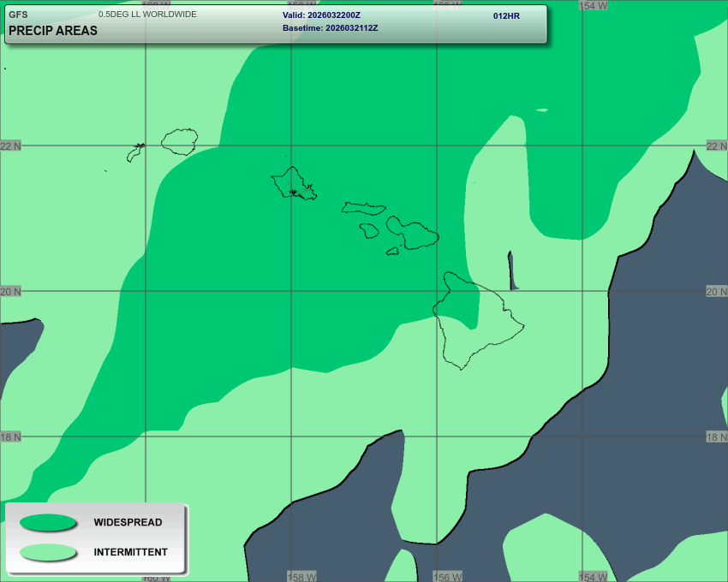Click the Intermittent light green legend swatch
728x582 pixels.
tap(48, 552)
